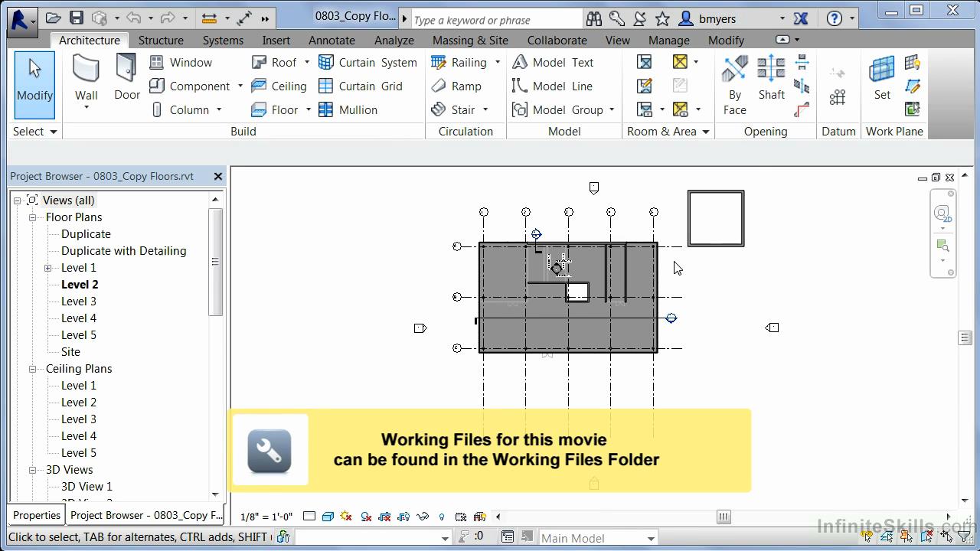Place a Grid from Datum panel
This screenshot has width=980, height=551.
coord(838,97)
